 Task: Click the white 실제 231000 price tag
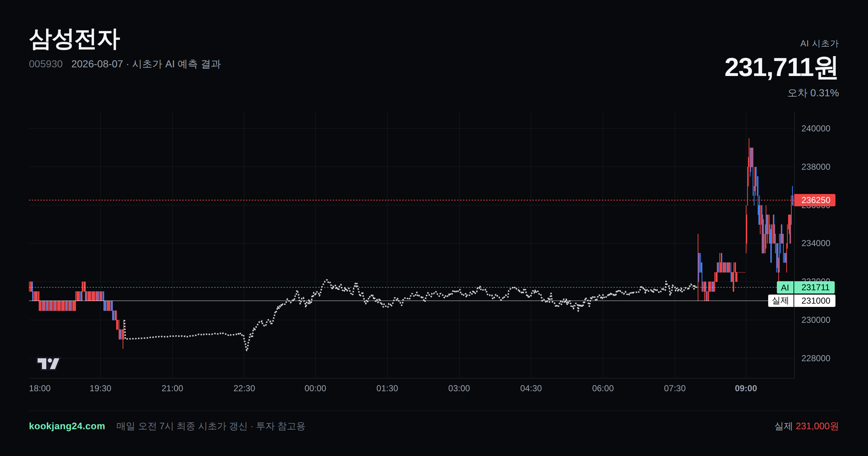(x=802, y=301)
